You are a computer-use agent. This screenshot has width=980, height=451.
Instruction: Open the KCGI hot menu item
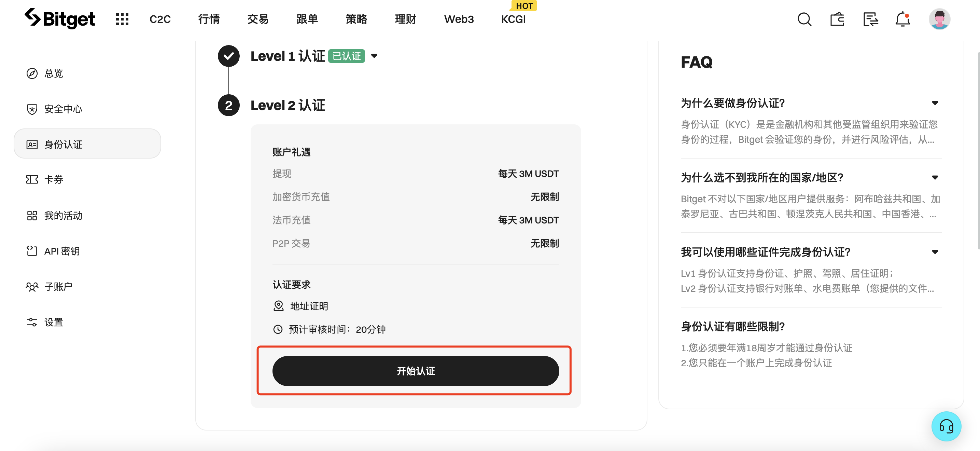pyautogui.click(x=513, y=19)
